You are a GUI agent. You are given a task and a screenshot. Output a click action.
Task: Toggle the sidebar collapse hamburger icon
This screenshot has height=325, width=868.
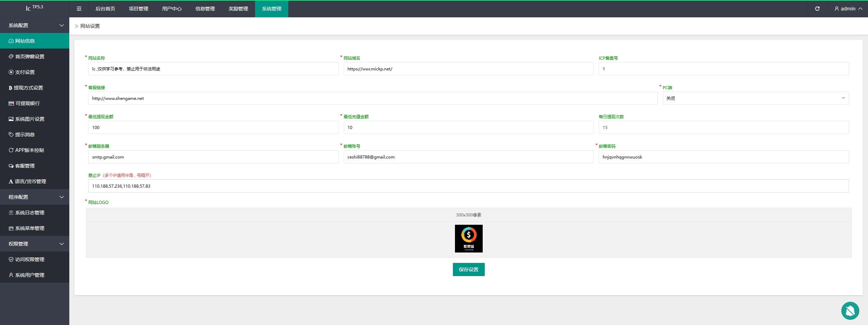coord(79,9)
